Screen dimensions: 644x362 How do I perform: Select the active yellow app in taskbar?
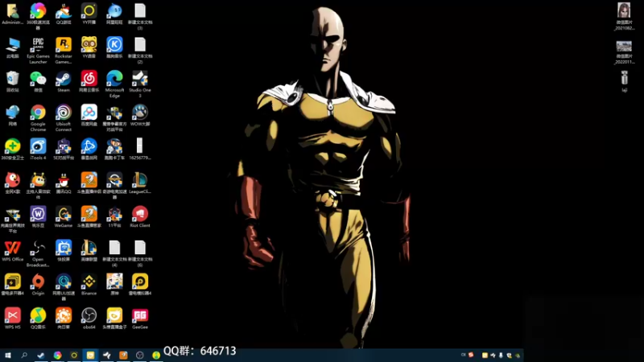[x=90, y=356]
